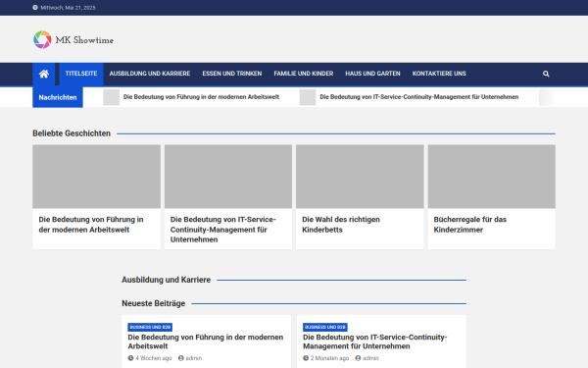The height and width of the screenshot is (368, 588).
Task: Click the clock icon beside the date
Action: pyautogui.click(x=35, y=8)
